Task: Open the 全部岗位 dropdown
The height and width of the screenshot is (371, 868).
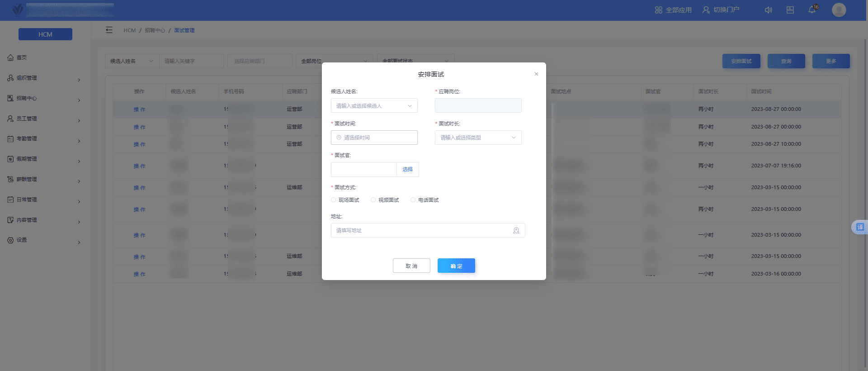Action: pos(335,61)
